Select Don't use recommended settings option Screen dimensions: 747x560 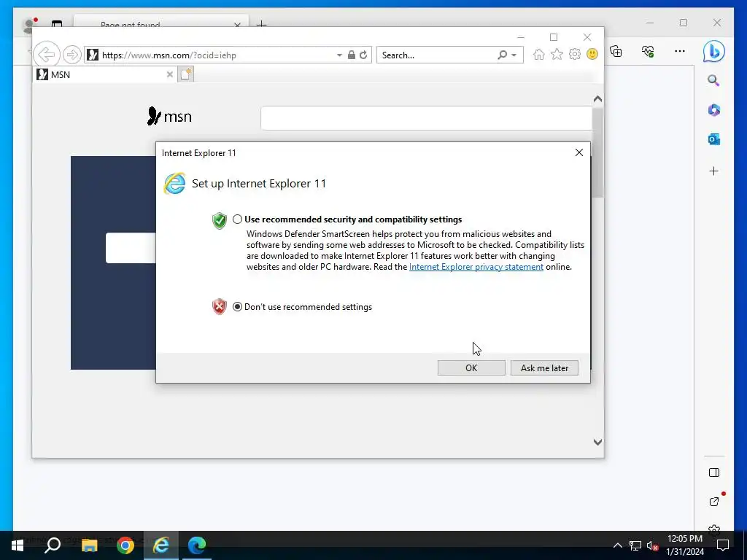pos(237,307)
